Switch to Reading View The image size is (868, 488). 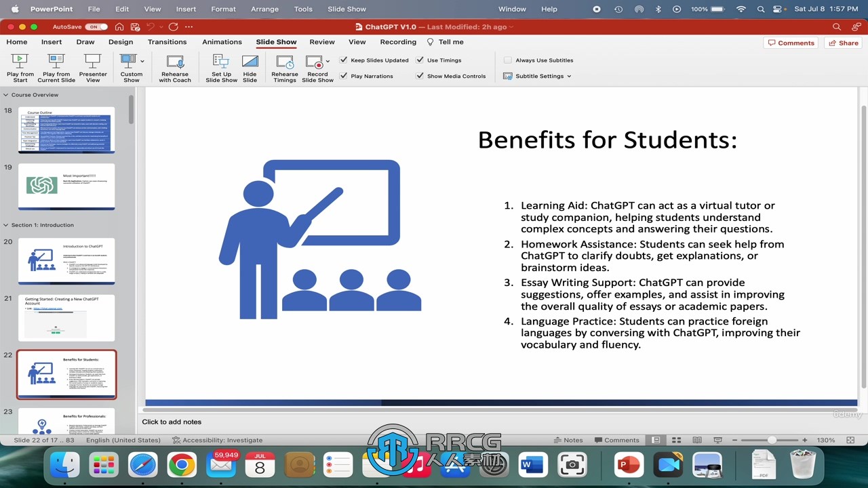pyautogui.click(x=697, y=440)
